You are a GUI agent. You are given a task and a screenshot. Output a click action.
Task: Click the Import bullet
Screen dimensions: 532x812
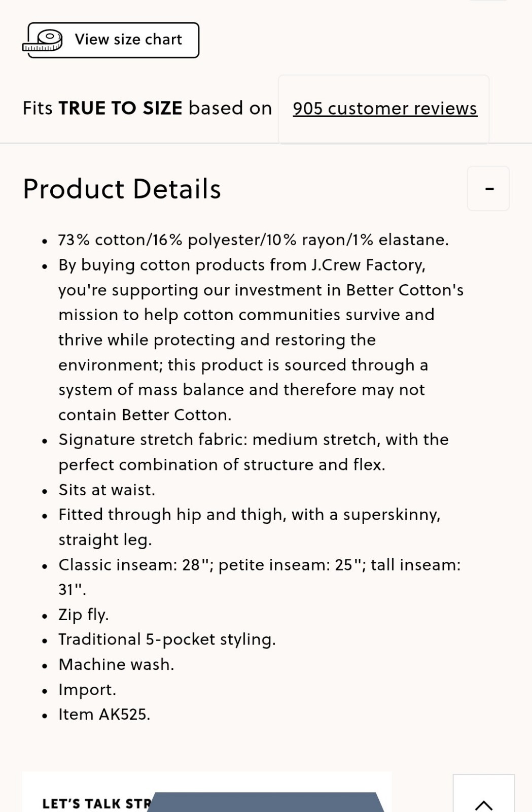87,690
